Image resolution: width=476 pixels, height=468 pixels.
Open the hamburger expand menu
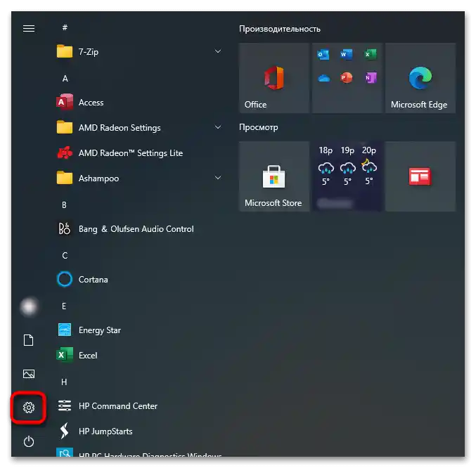tap(29, 29)
